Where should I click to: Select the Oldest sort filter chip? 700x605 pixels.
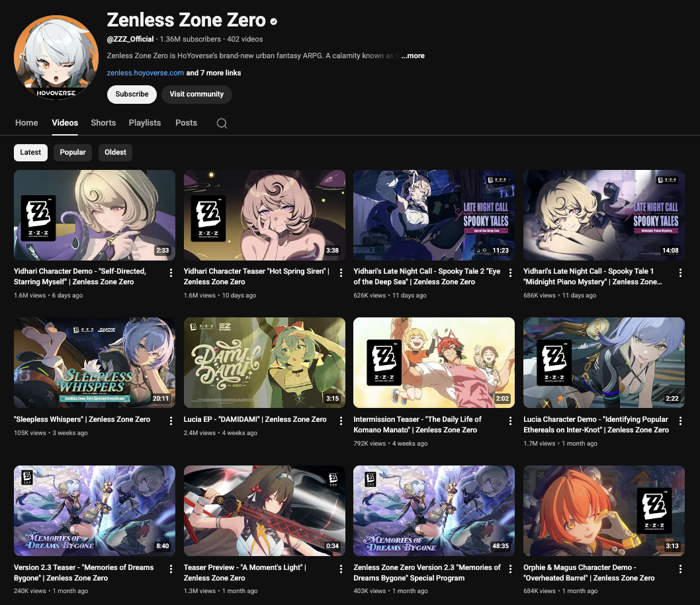pos(115,152)
